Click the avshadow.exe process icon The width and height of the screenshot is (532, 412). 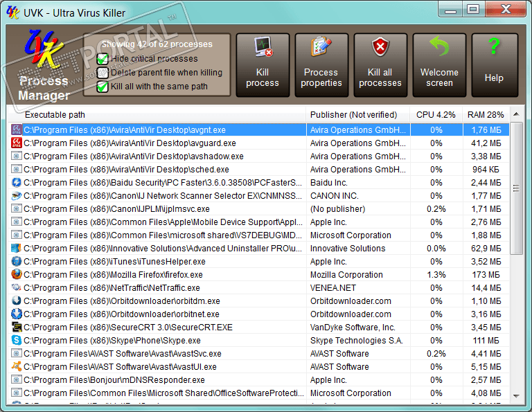(17, 156)
